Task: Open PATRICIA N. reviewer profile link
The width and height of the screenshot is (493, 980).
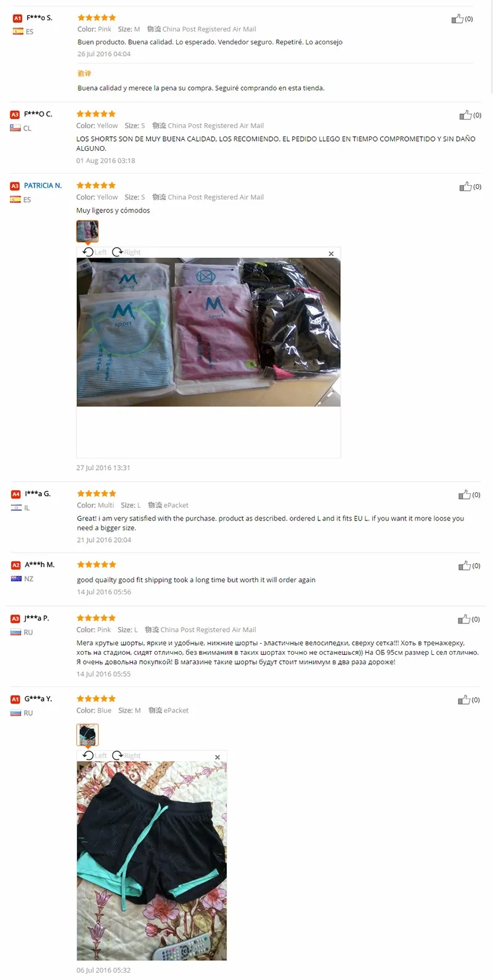Action: [x=43, y=185]
